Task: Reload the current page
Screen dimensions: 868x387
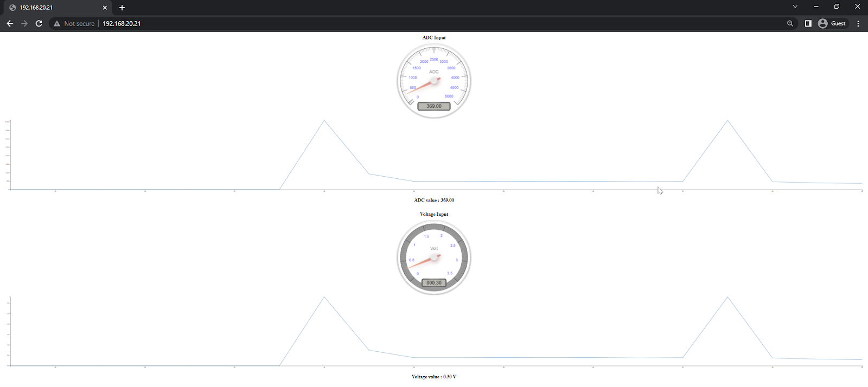Action: coord(39,23)
